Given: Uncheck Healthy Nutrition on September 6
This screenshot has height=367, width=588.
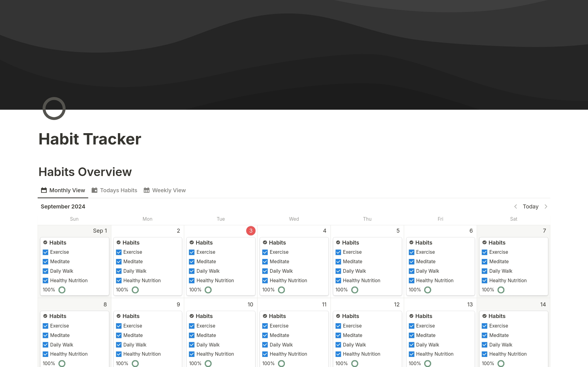Looking at the screenshot, I should click(x=412, y=280).
